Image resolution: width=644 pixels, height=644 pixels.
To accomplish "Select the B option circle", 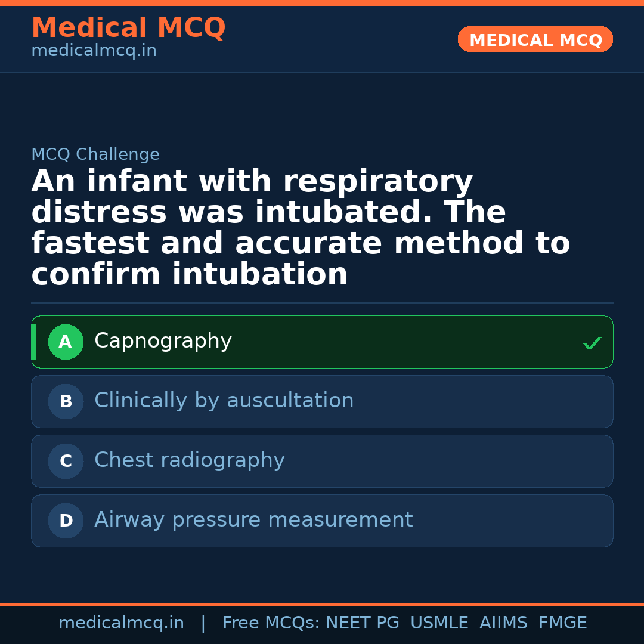I will [66, 402].
